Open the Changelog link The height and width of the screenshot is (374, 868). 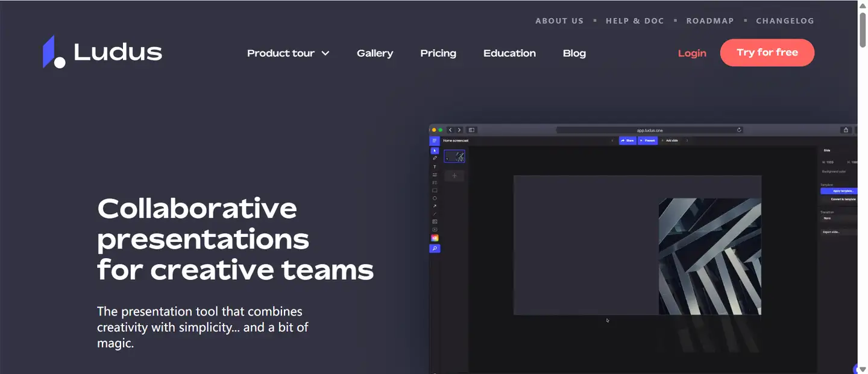click(785, 21)
